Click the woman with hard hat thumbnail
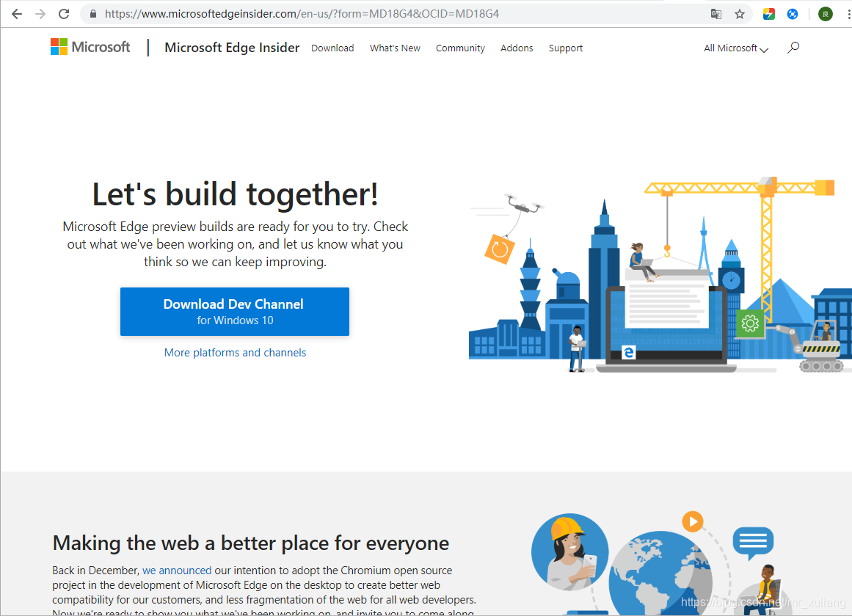Image resolution: width=852 pixels, height=616 pixels. (570, 552)
